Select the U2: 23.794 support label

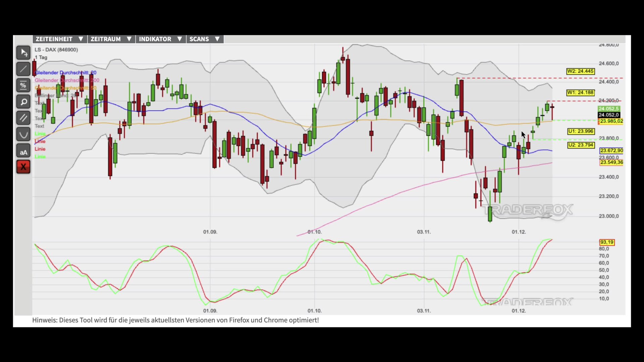pos(581,145)
